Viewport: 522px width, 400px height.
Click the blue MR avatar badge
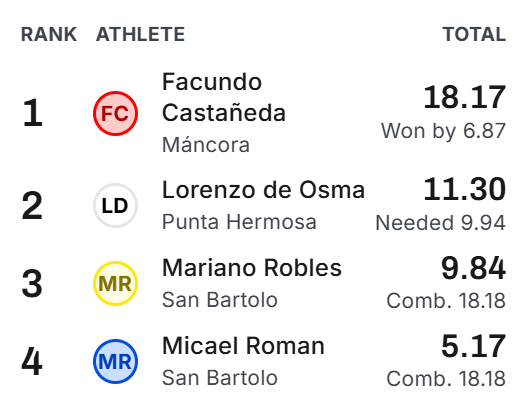(x=115, y=362)
